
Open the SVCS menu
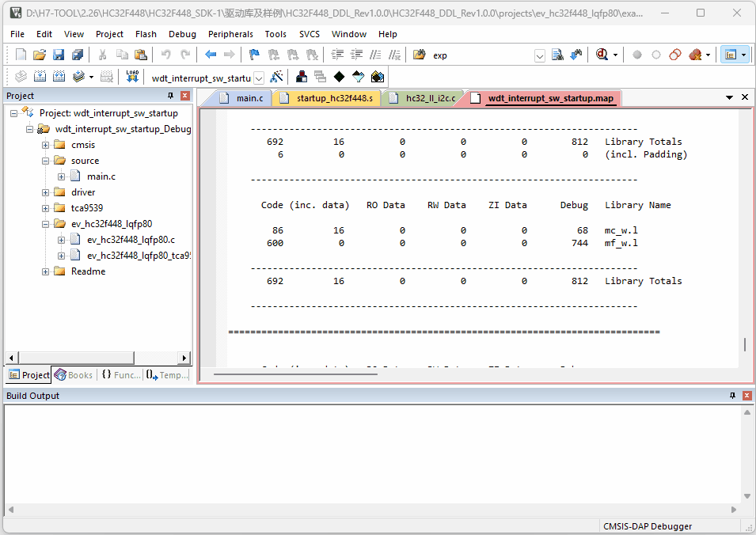pyautogui.click(x=309, y=34)
